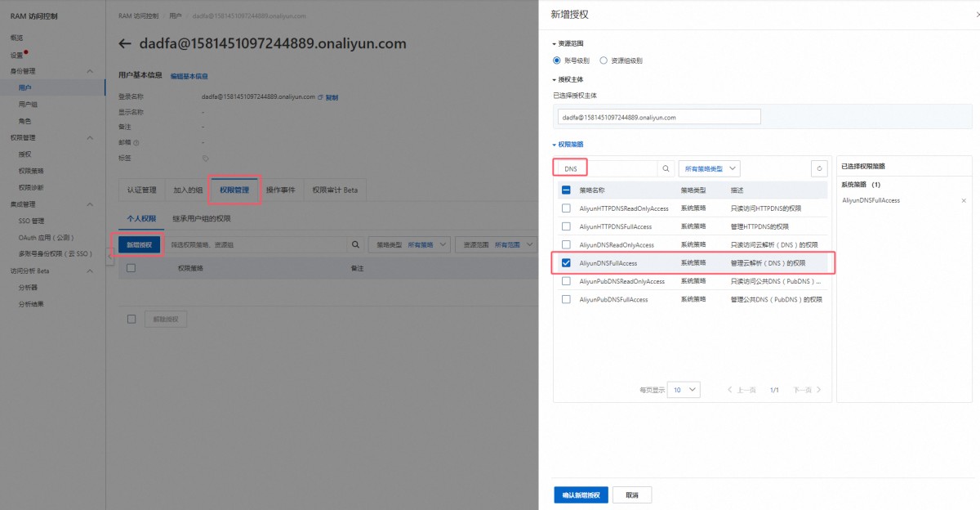Image resolution: width=980 pixels, height=510 pixels.
Task: Open the 策略类型 所有策略 filter dropdown
Action: point(409,244)
